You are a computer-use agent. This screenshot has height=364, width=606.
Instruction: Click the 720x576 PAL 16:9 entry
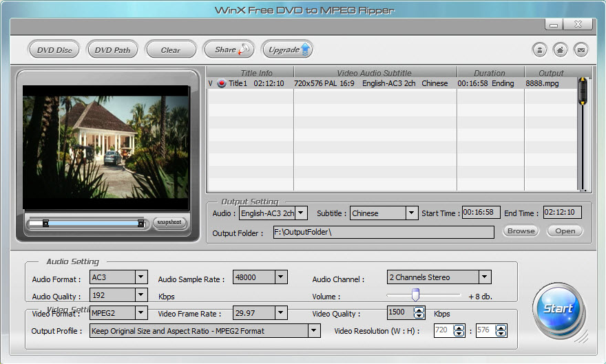tap(324, 83)
